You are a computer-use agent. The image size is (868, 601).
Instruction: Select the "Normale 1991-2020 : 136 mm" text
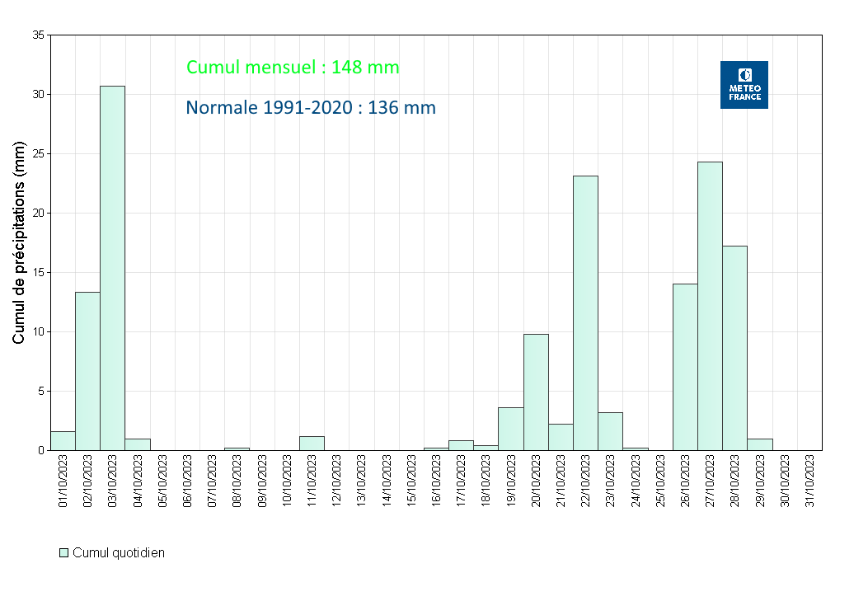[311, 107]
